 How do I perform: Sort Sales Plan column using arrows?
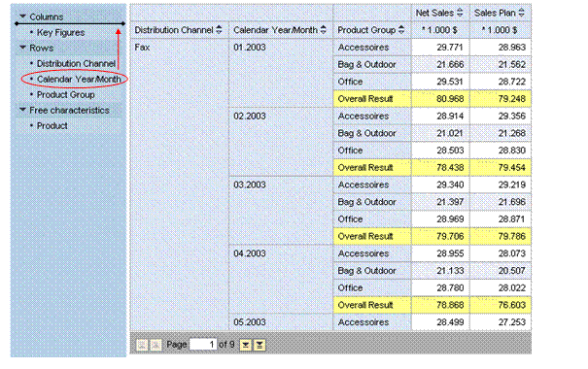[x=521, y=13]
